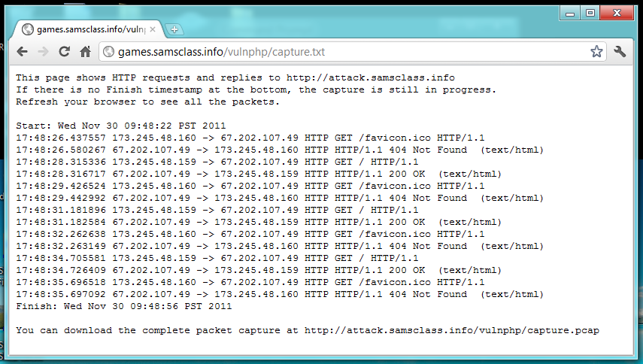Click the http://attack.samsclass.info URL in first line
Screen dimensions: 643x364
[x=371, y=77]
